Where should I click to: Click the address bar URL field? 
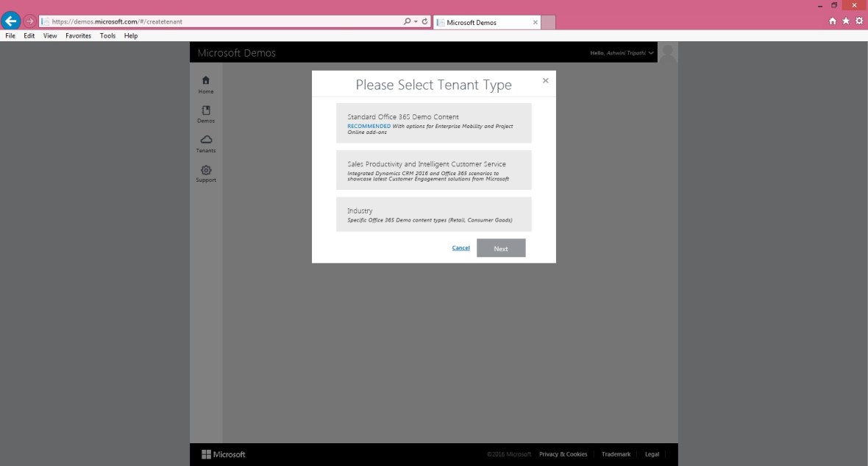pyautogui.click(x=221, y=22)
